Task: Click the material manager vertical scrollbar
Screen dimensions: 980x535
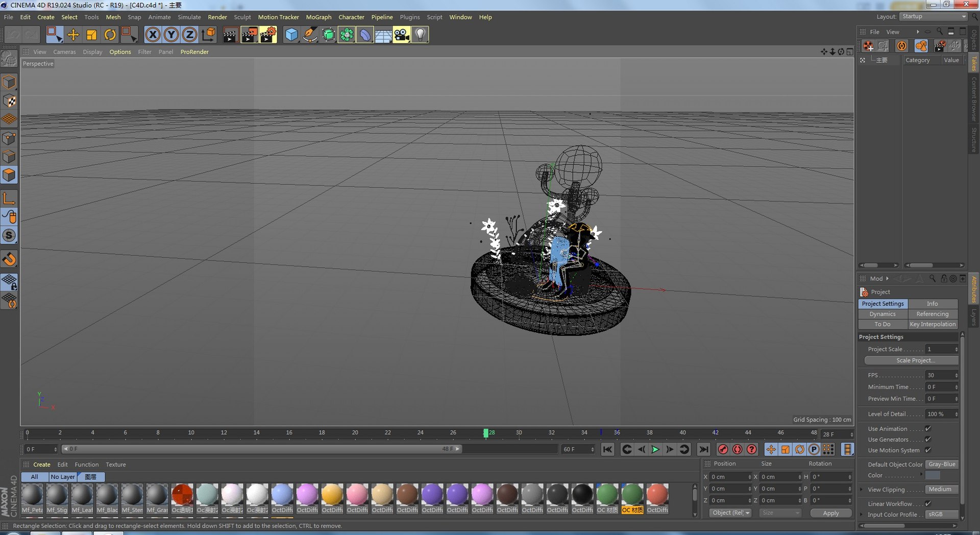Action: coord(695,500)
